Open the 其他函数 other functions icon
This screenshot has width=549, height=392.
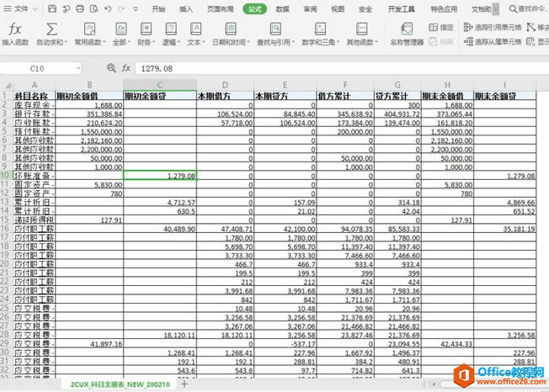click(x=362, y=29)
